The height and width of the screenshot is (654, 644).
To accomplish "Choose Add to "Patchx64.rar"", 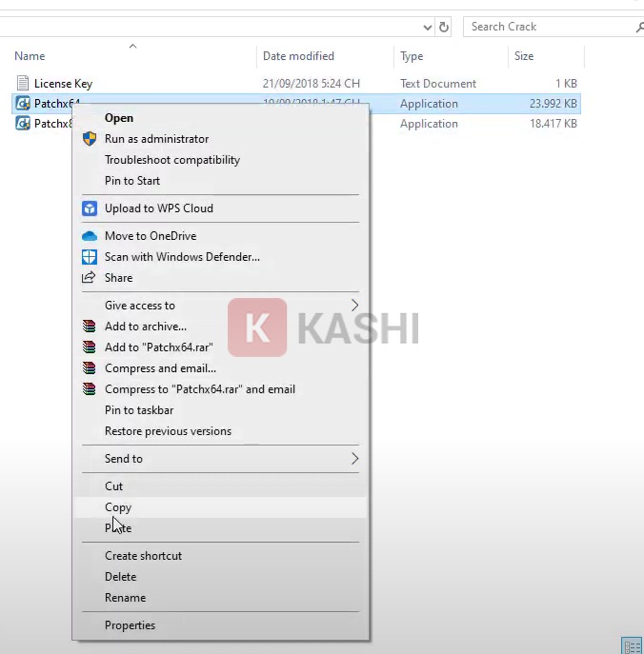I will tap(158, 347).
